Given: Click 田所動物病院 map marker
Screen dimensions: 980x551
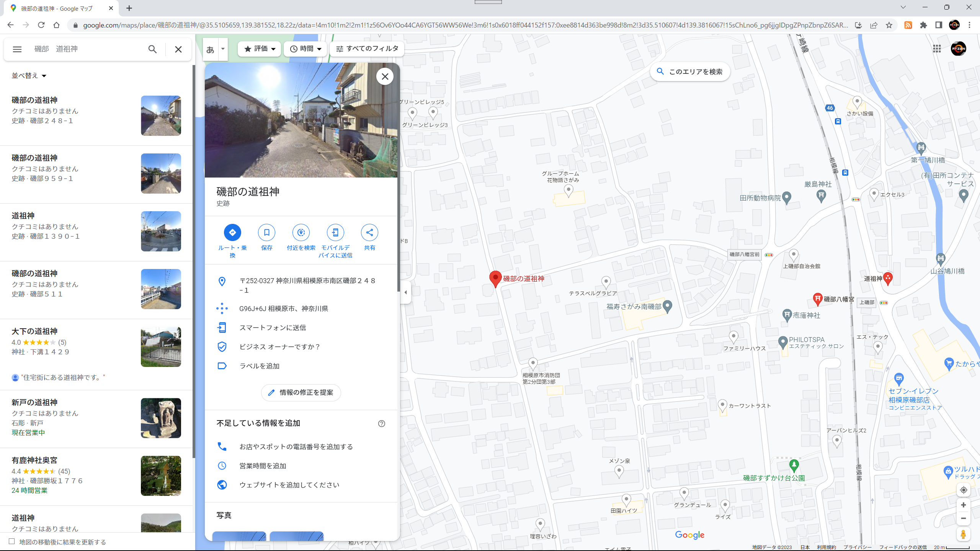Looking at the screenshot, I should (786, 197).
